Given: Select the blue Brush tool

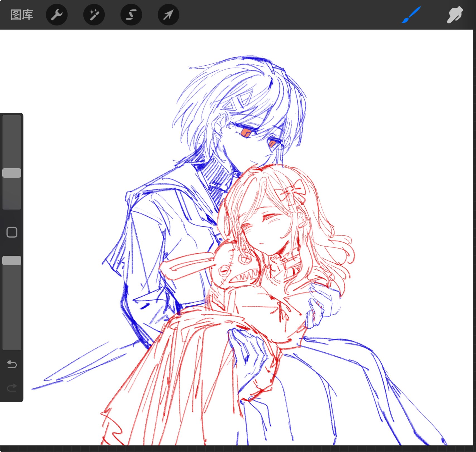Looking at the screenshot, I should pos(411,15).
